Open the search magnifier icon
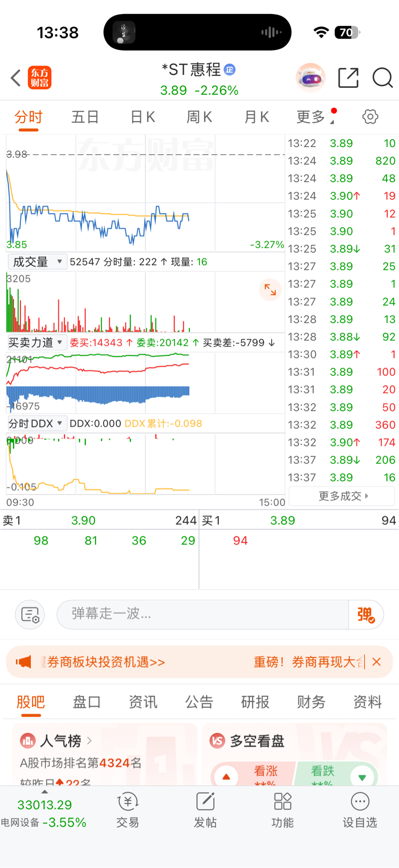This screenshot has height=868, width=399. (383, 78)
